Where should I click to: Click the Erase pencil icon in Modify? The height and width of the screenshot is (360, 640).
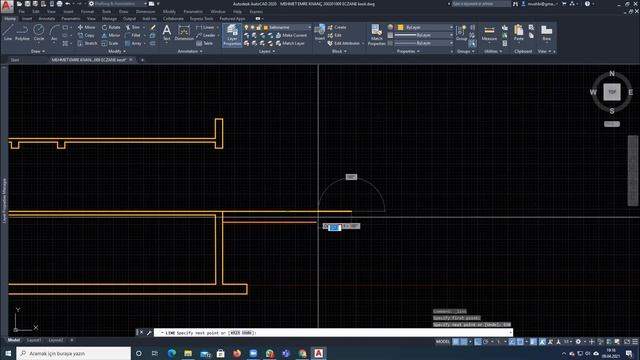tap(153, 27)
